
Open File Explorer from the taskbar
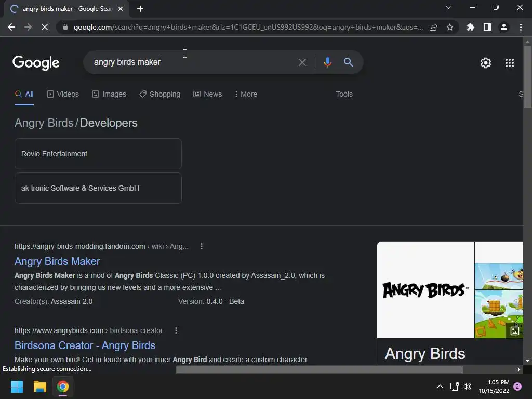click(x=39, y=387)
